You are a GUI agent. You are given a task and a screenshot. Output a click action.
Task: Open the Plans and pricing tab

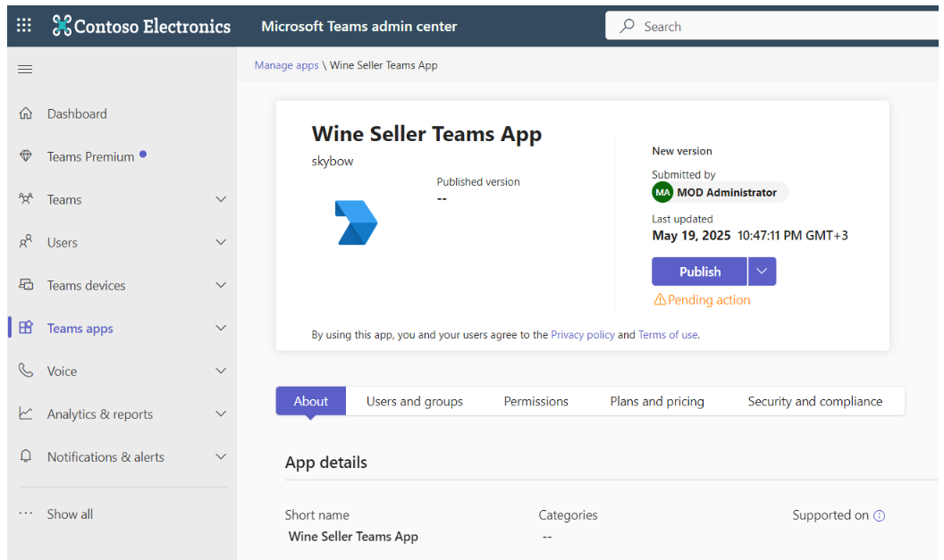click(657, 401)
